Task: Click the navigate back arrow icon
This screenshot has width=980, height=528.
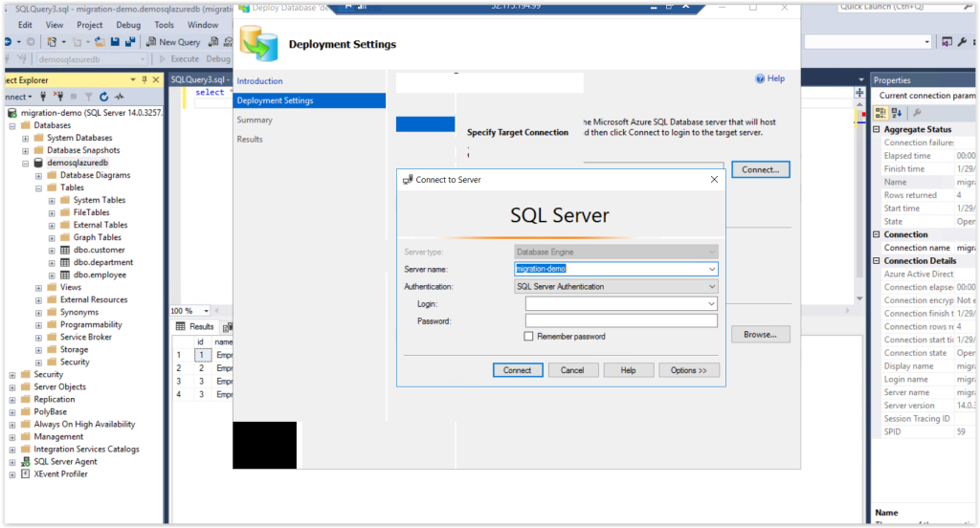Action: click(x=9, y=42)
